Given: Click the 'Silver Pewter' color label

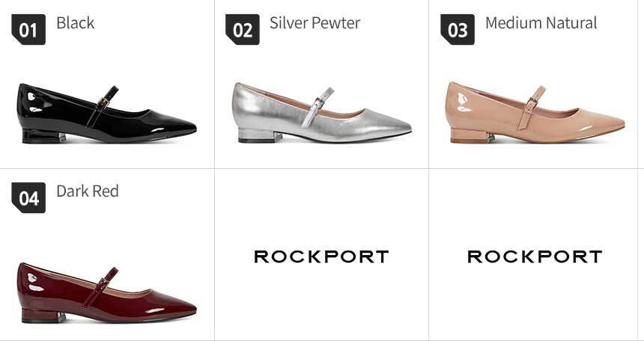Looking at the screenshot, I should [315, 23].
